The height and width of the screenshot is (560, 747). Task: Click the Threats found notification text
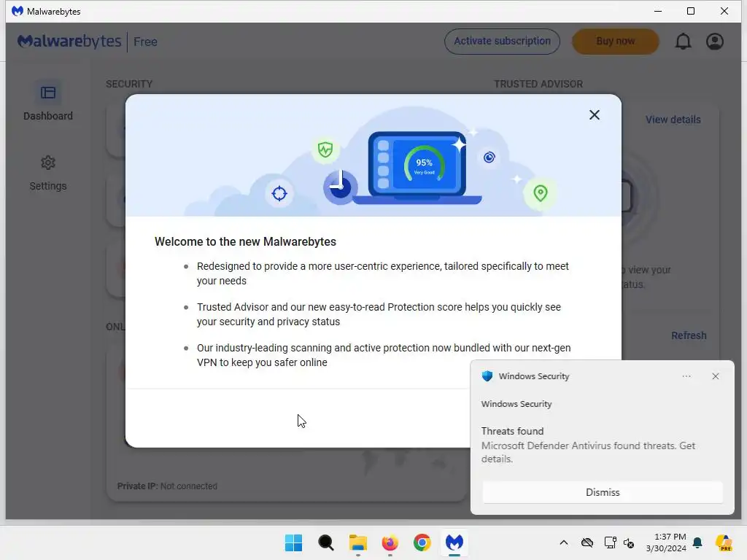[x=512, y=431]
